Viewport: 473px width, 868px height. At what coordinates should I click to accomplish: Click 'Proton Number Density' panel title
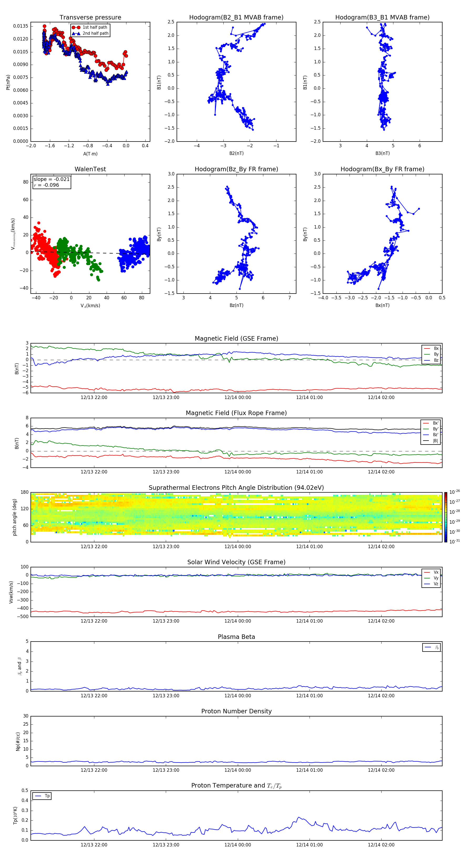click(x=236, y=711)
